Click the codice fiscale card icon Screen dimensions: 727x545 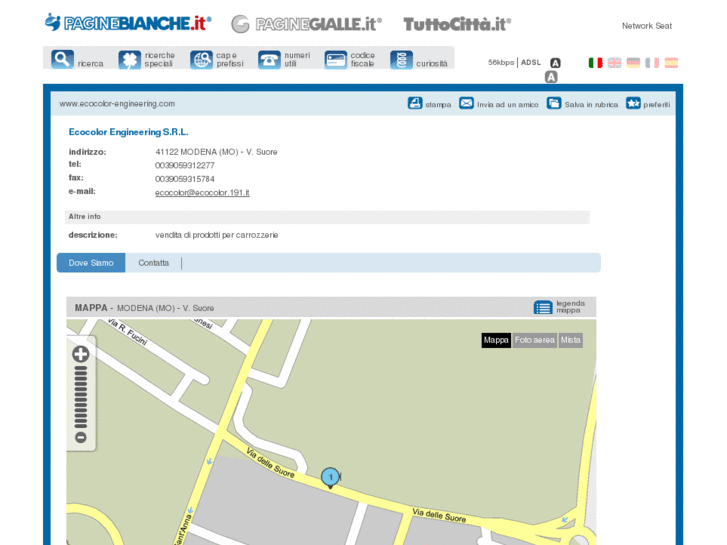336,60
